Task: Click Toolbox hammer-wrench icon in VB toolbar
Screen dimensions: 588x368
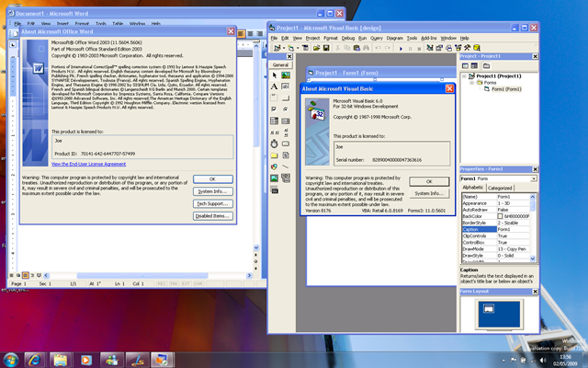Action: click(x=467, y=48)
